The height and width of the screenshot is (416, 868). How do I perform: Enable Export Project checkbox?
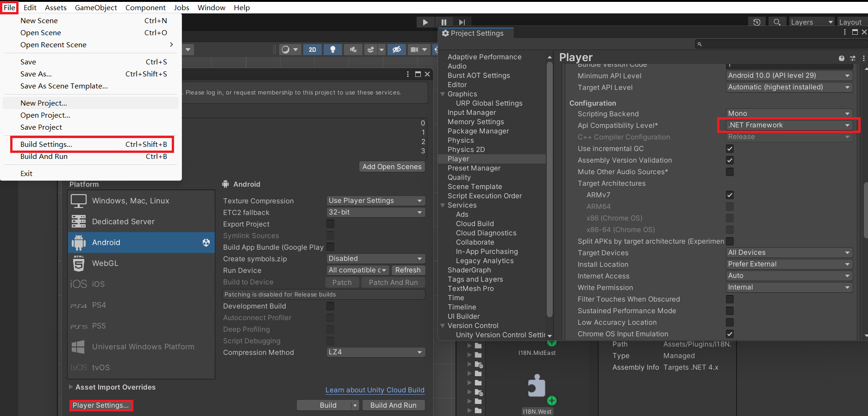[x=331, y=224]
